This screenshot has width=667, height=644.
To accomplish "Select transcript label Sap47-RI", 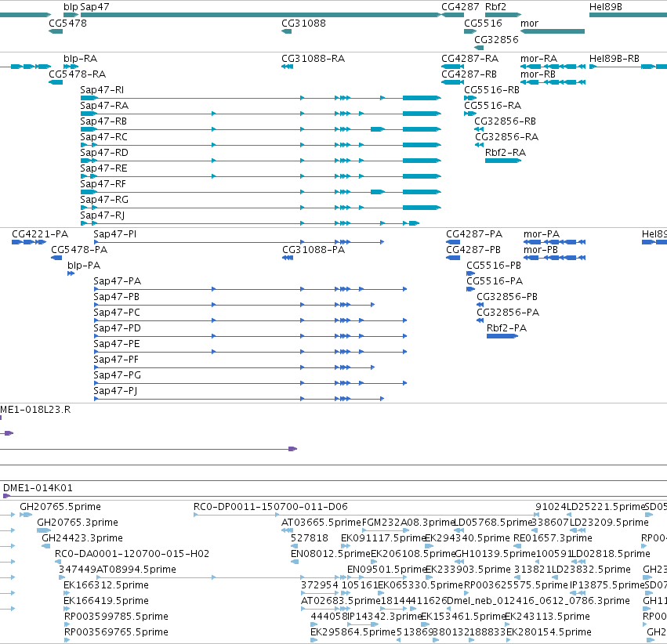I will coord(102,89).
